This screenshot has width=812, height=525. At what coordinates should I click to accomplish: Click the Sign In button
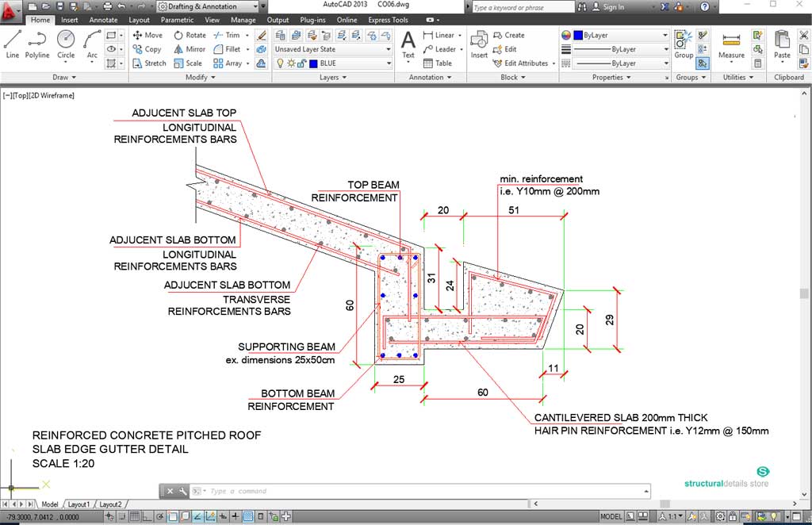614,7
